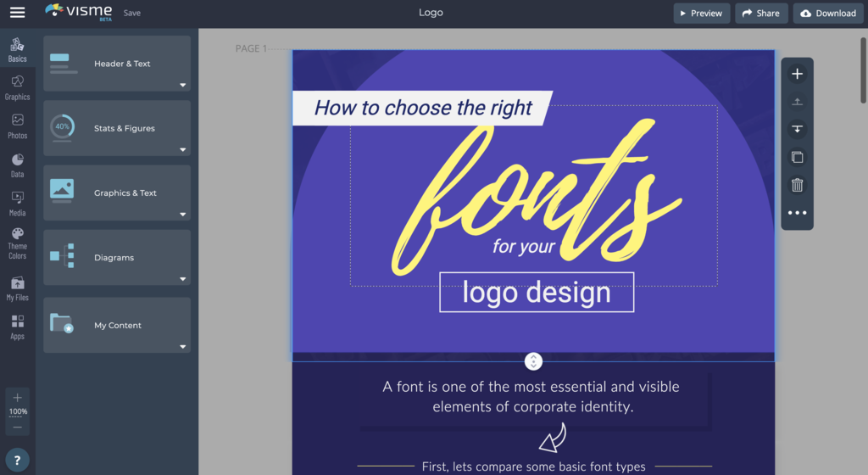Select the "How to choose the right" text
This screenshot has height=475, width=868.
(423, 108)
